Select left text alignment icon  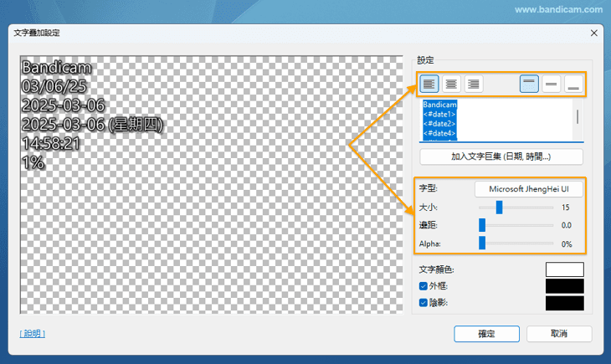[x=429, y=84]
